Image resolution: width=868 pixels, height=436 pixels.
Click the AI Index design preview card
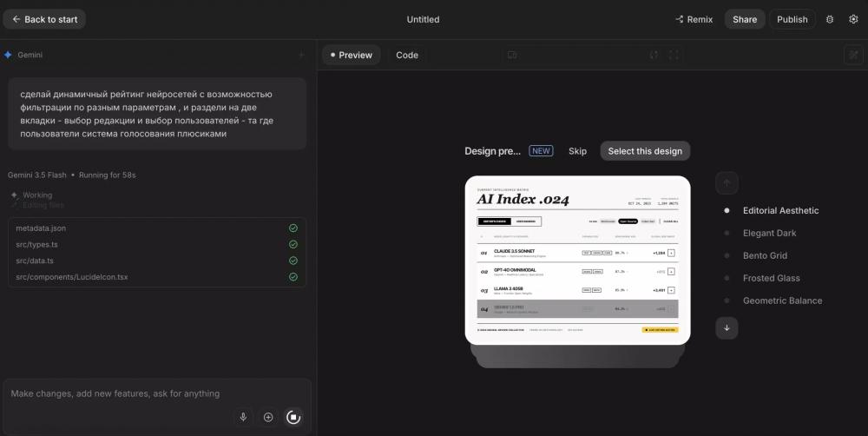coord(577,260)
